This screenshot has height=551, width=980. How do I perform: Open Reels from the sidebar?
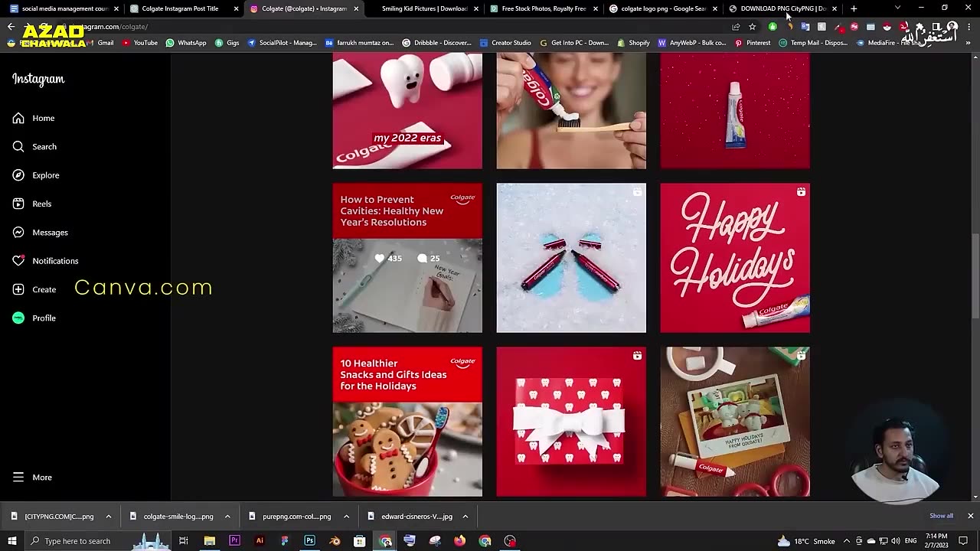(32, 204)
